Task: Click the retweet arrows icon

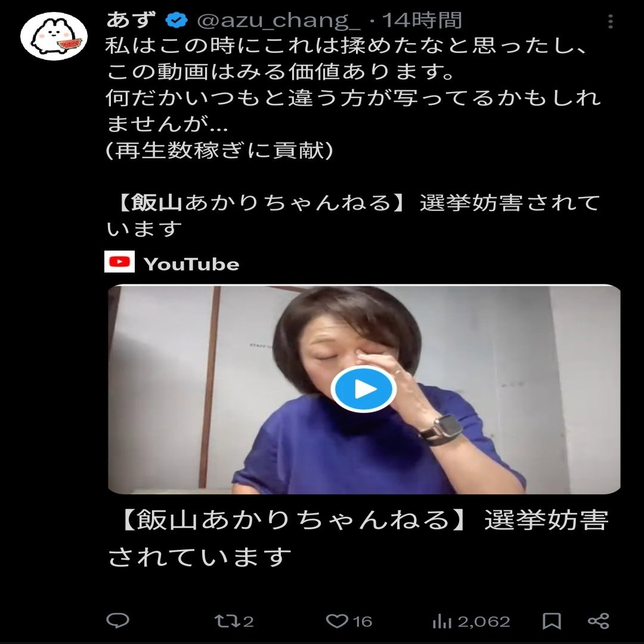Action: (227, 621)
